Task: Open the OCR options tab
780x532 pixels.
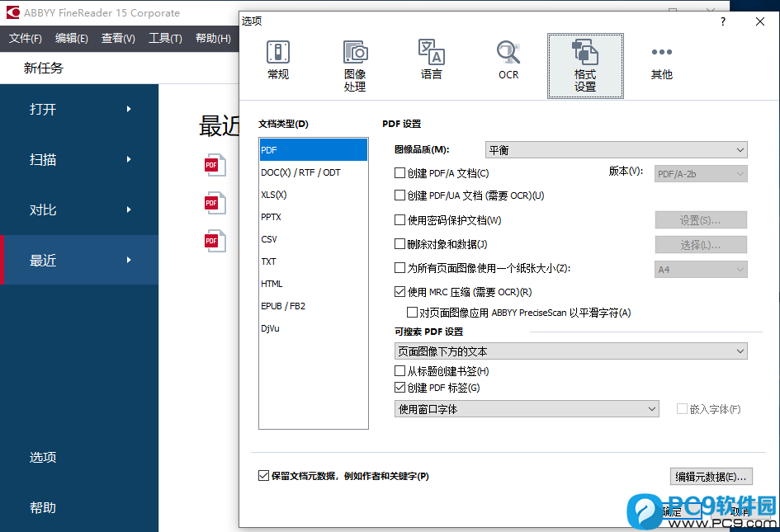Action: point(508,61)
